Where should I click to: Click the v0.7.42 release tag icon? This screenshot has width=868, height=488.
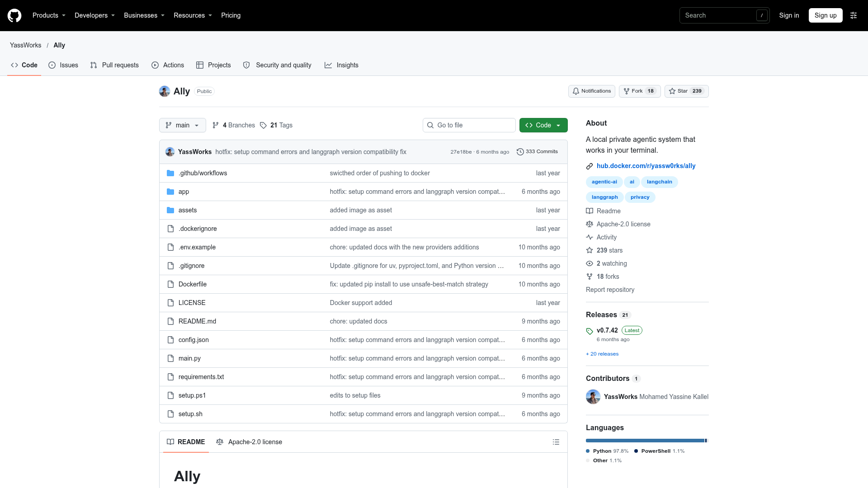coord(590,331)
